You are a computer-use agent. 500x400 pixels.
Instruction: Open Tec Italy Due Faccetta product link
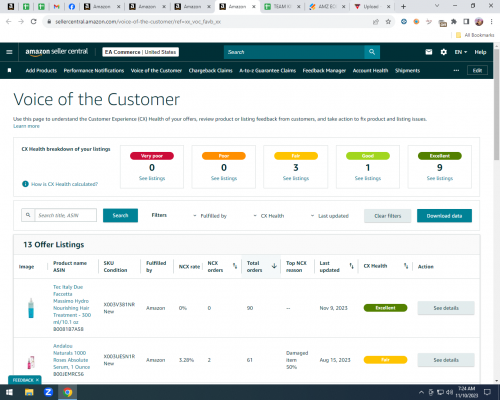click(x=72, y=304)
